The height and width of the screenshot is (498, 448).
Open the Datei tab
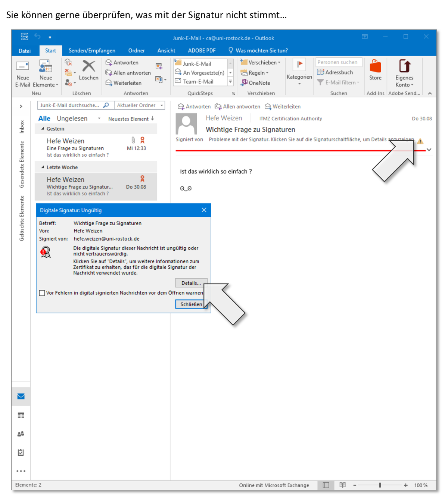(x=25, y=51)
